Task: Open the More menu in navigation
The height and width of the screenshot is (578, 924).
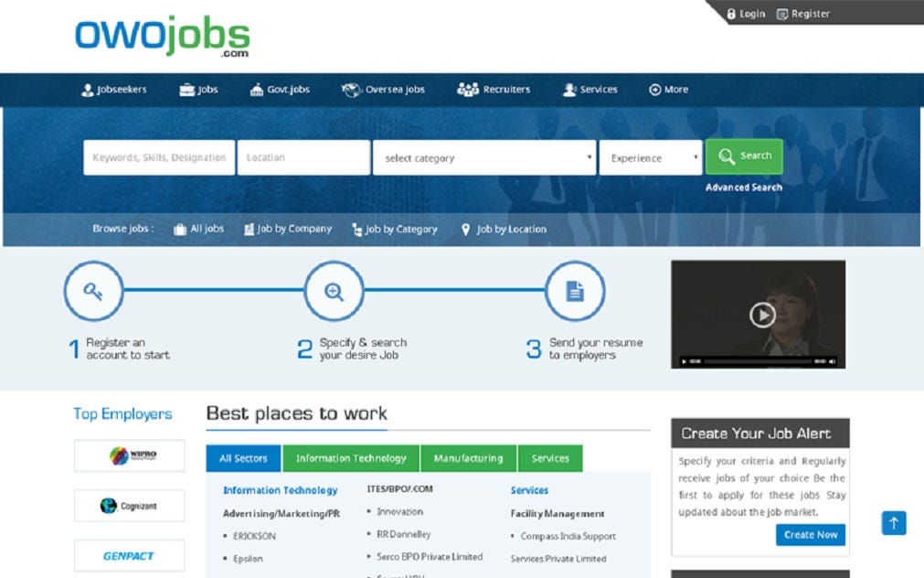Action: (668, 89)
